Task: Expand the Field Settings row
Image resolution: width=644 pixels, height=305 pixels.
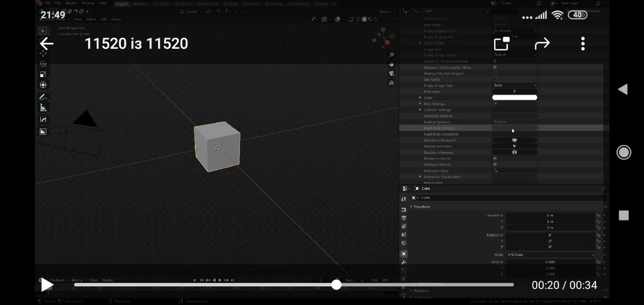Action: click(420, 104)
